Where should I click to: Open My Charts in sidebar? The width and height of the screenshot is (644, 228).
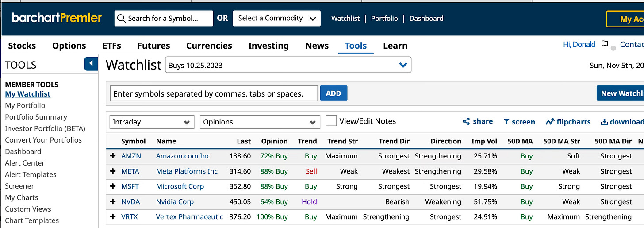(22, 197)
